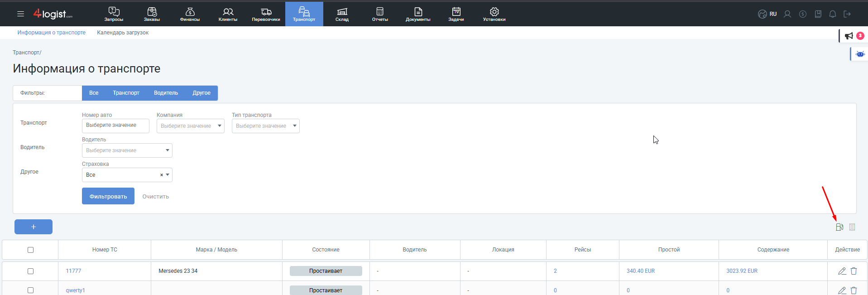Click the logout icon in header

(x=847, y=14)
